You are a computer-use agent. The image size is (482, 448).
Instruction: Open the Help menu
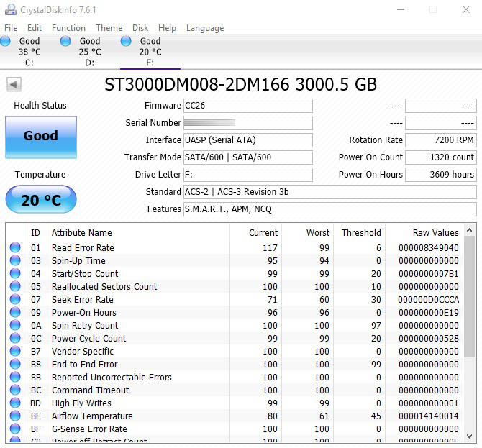tap(167, 28)
